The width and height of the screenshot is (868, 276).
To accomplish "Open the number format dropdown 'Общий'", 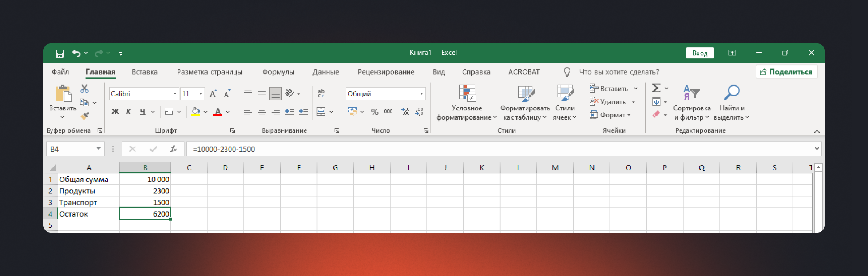I will click(421, 94).
